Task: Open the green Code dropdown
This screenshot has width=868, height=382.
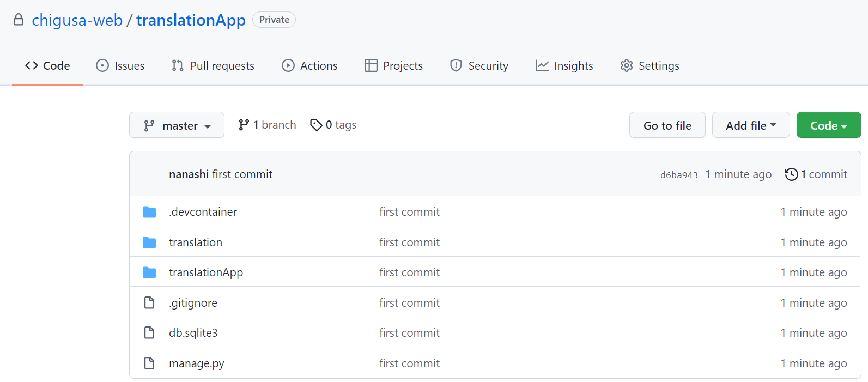Action: click(x=829, y=125)
